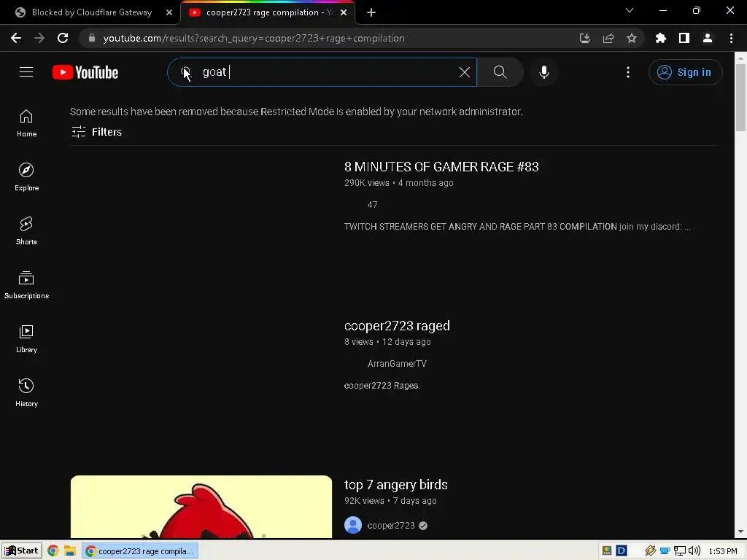The height and width of the screenshot is (560, 747).
Task: Open Library in the sidebar
Action: point(26,339)
